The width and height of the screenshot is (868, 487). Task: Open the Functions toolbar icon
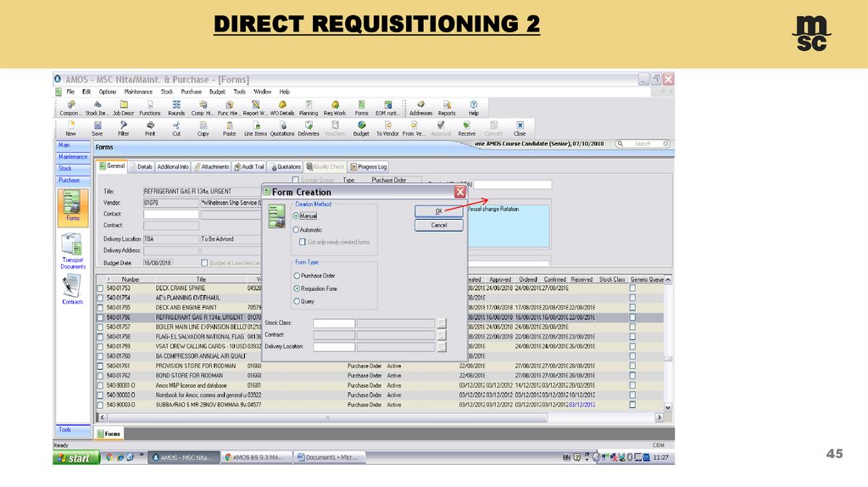click(150, 108)
